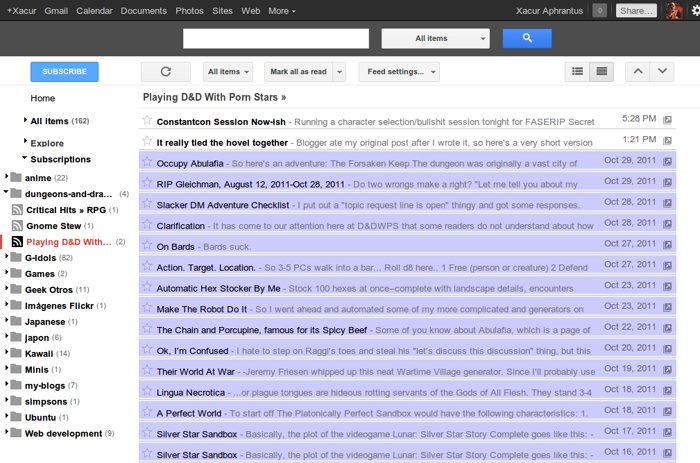Star the Automatic Hex Stocker By Me post
This screenshot has width=700, height=463.
coord(147,287)
